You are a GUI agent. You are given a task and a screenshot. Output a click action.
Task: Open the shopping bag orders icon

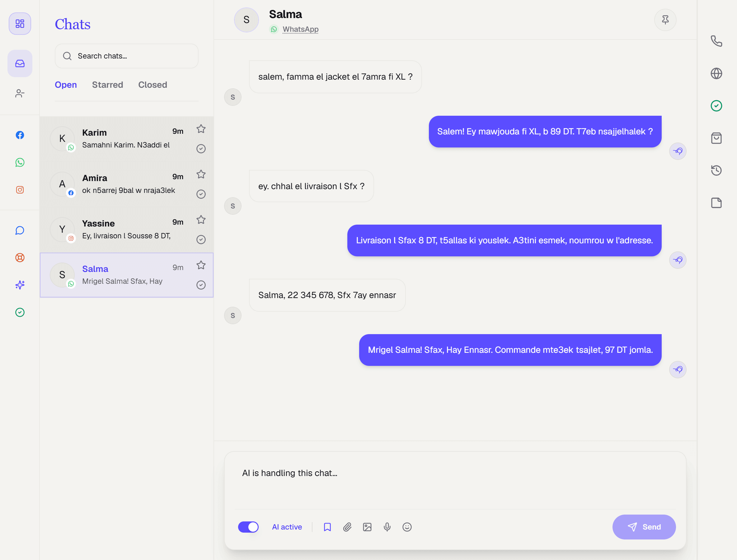pyautogui.click(x=716, y=138)
